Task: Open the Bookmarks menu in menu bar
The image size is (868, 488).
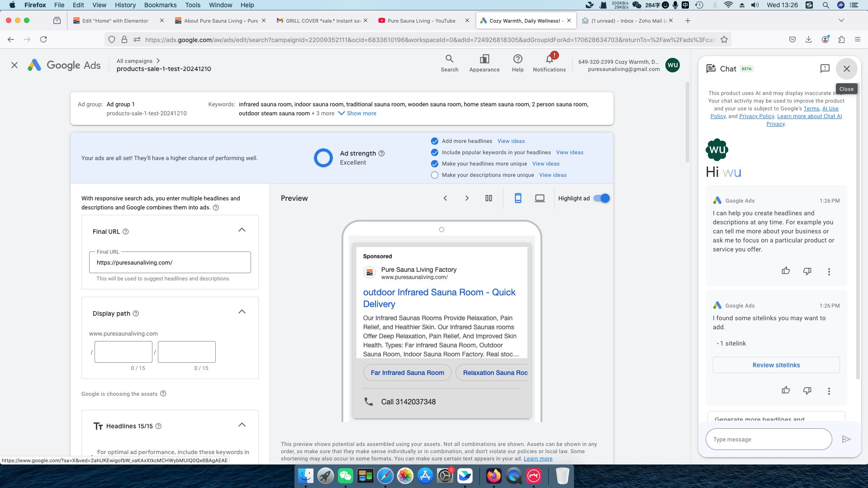Action: [160, 5]
